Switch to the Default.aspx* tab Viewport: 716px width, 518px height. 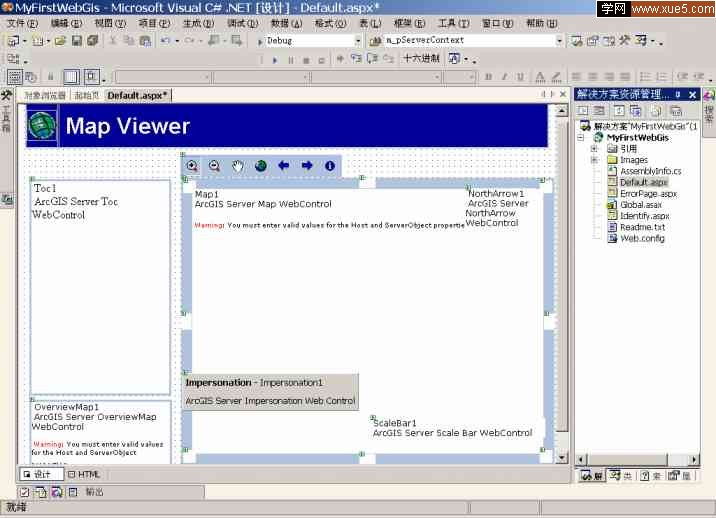pyautogui.click(x=137, y=95)
